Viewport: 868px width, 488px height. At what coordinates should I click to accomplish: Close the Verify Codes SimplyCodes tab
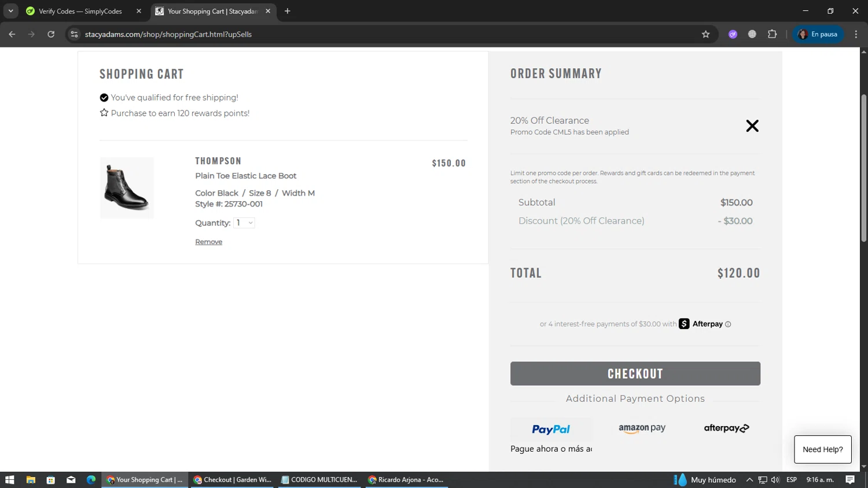(x=139, y=11)
